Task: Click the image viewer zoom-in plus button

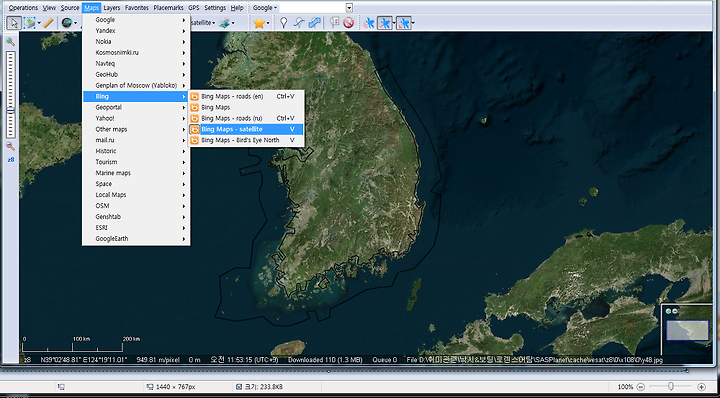Action: (701, 387)
